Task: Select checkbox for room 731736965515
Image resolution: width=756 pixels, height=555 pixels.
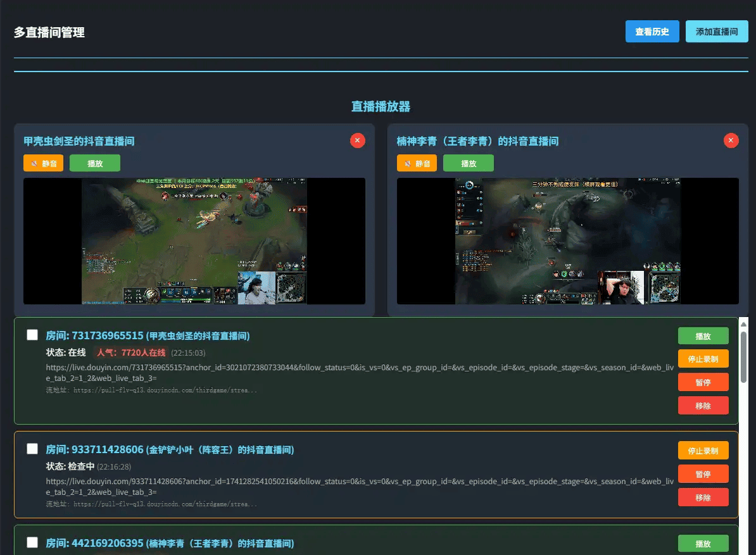Action: point(32,335)
